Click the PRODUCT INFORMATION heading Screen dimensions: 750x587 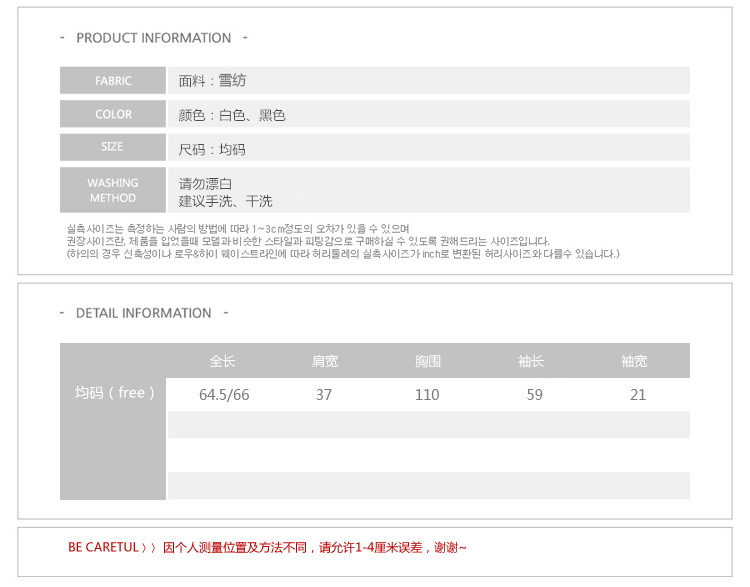tap(153, 38)
